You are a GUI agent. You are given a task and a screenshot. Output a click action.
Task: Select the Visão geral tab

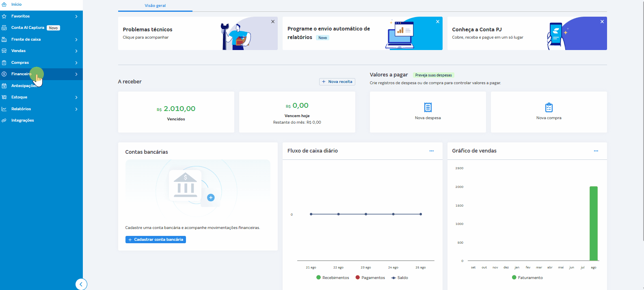155,6
